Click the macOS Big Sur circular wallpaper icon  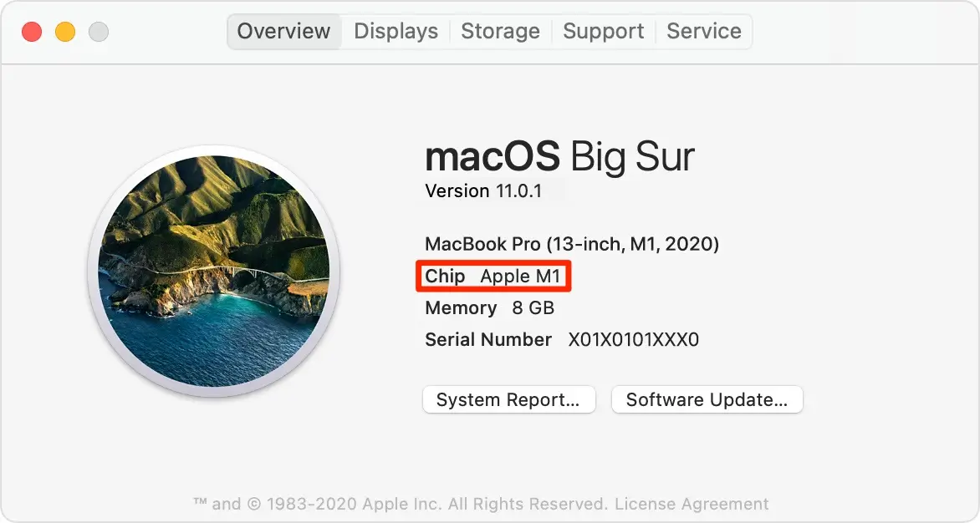(x=214, y=272)
